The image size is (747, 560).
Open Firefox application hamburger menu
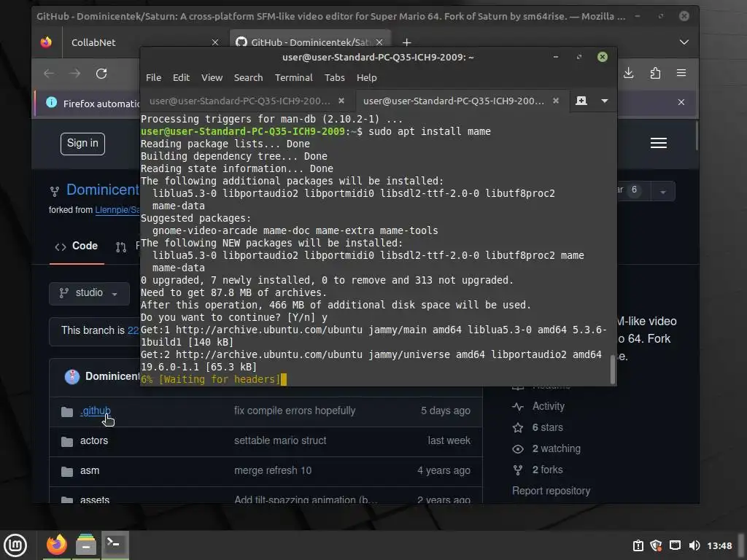(x=681, y=73)
